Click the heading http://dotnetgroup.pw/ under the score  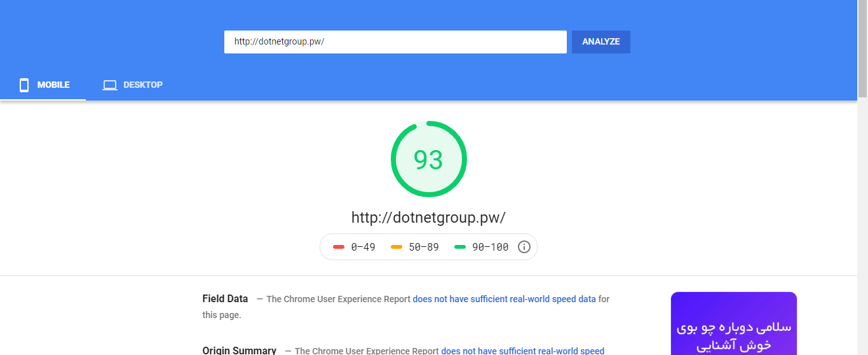click(x=428, y=217)
